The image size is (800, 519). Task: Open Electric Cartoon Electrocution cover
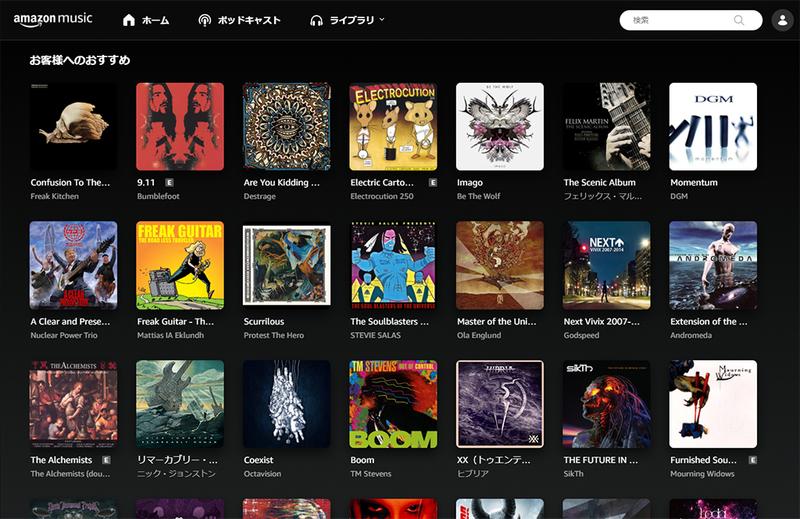click(393, 127)
